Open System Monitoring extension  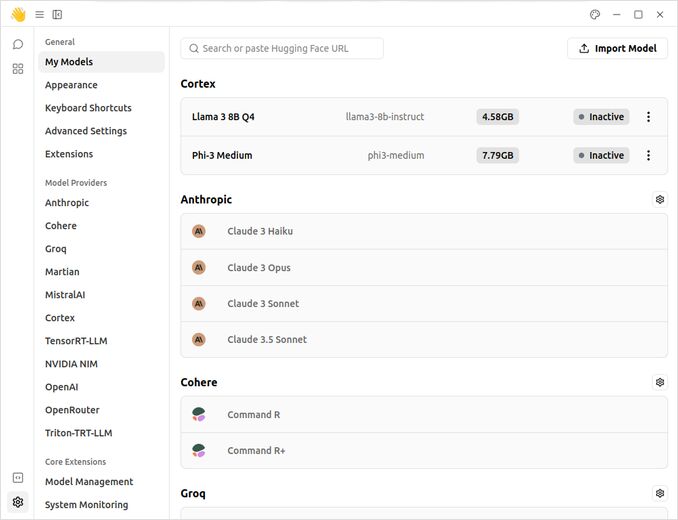[86, 505]
